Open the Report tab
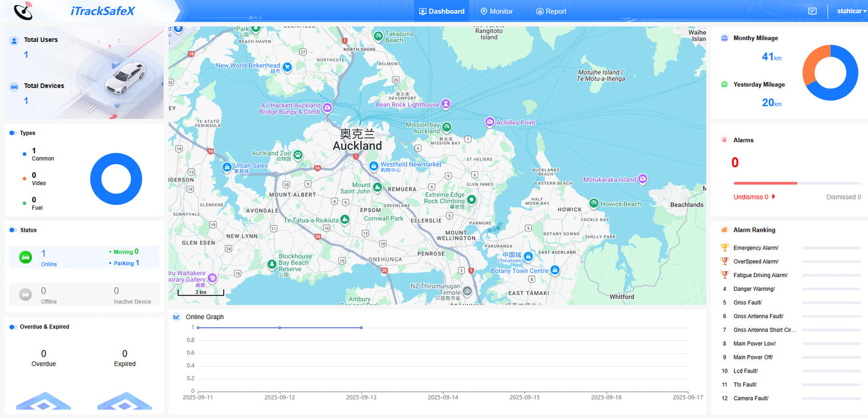 pyautogui.click(x=551, y=11)
